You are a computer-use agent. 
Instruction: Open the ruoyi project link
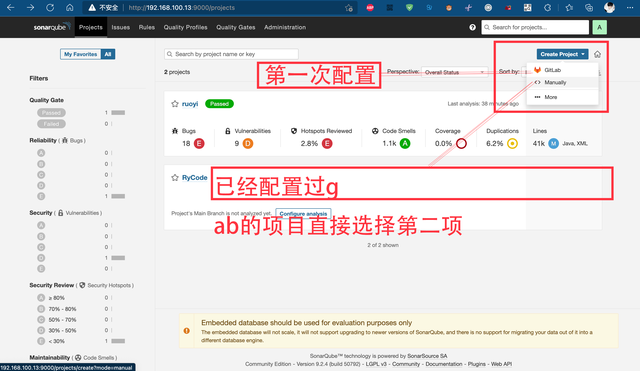tap(190, 104)
